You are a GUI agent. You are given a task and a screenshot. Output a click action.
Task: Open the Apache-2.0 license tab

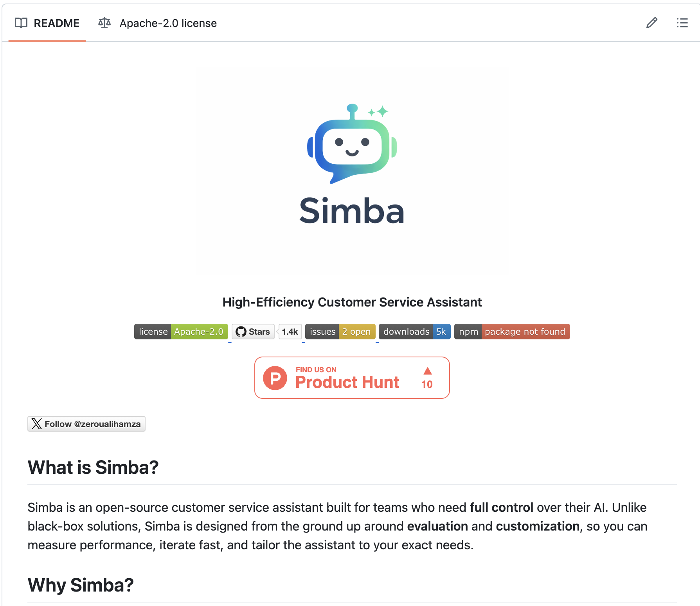168,23
